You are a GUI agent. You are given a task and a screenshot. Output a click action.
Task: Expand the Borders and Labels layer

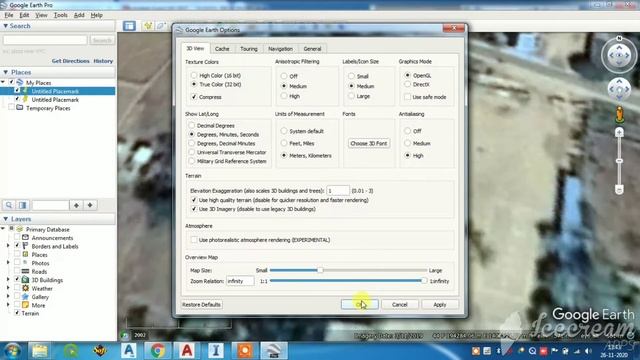[x=8, y=246]
